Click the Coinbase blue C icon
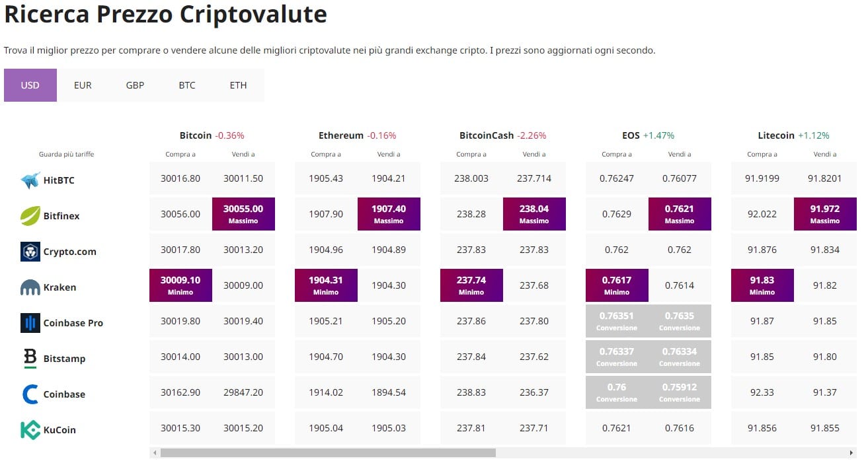 point(30,394)
